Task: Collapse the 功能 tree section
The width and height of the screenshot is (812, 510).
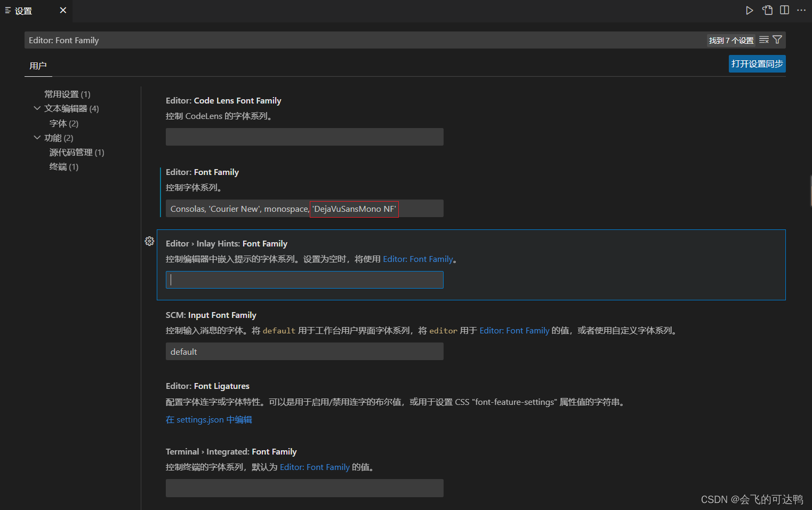Action: pyautogui.click(x=37, y=138)
